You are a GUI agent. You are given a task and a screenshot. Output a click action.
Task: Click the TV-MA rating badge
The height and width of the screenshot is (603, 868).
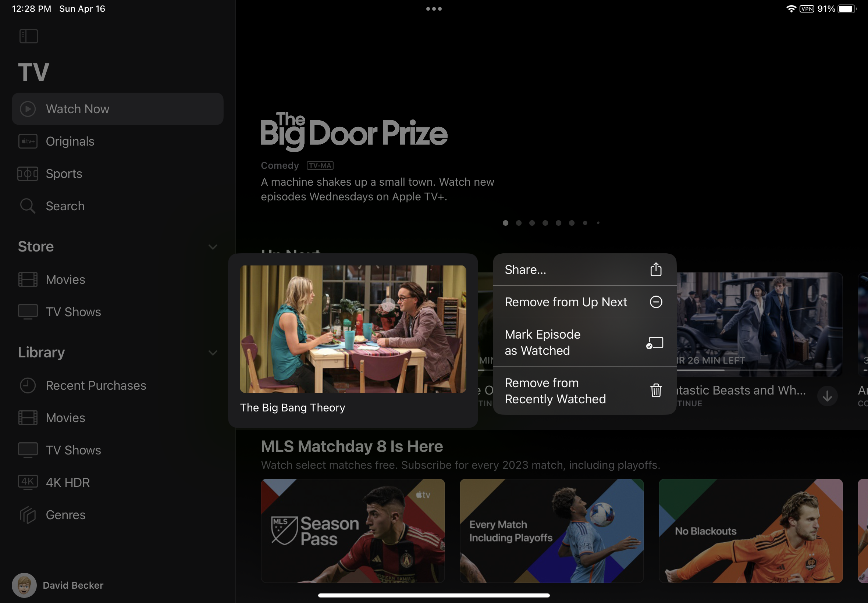pos(320,165)
